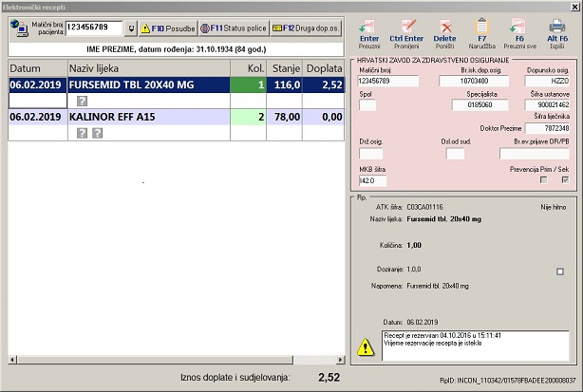This screenshot has width=583, height=392.
Task: Click the ATK šifra value C03CA01116
Action: pyautogui.click(x=424, y=207)
